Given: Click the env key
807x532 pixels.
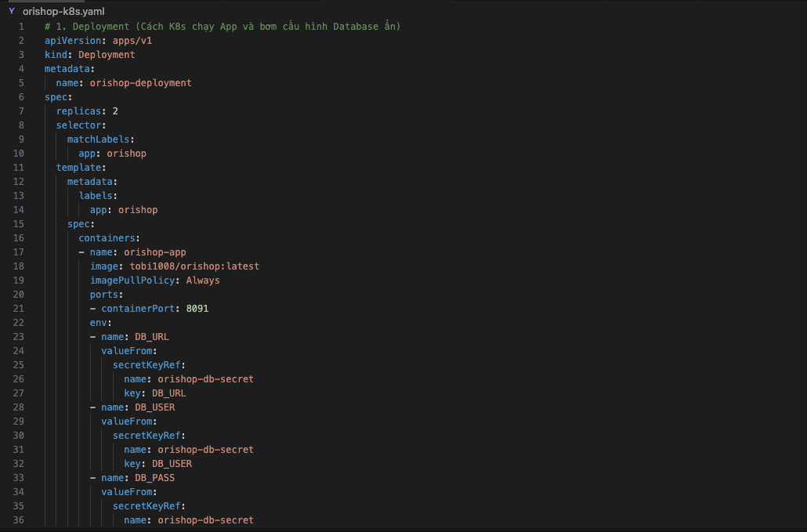Looking at the screenshot, I should (99, 323).
